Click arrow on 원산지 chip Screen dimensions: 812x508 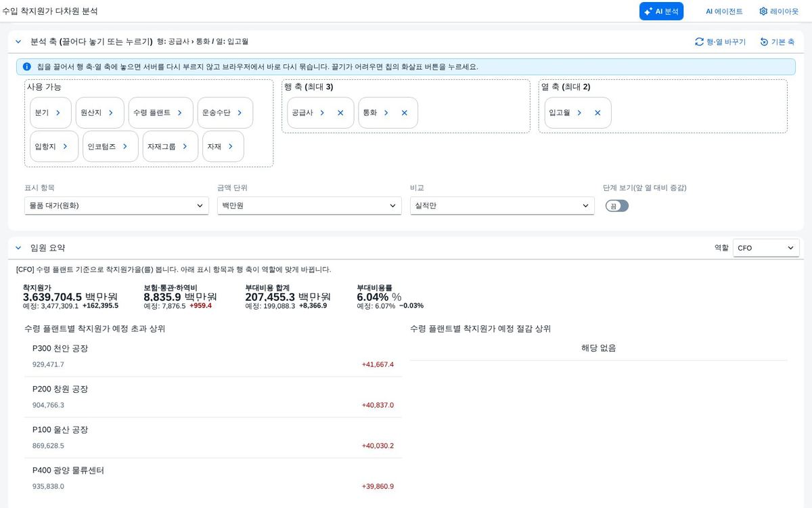pos(111,113)
